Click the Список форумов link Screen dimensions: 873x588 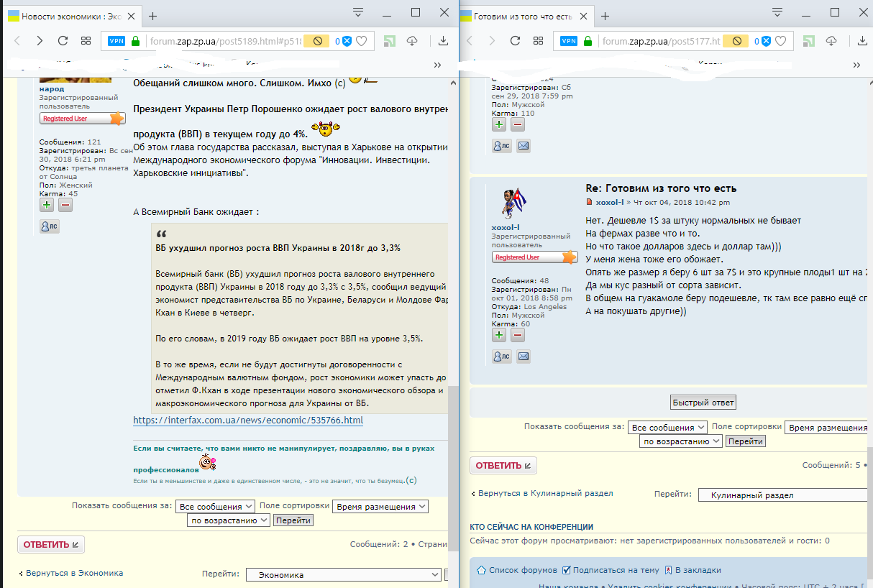point(517,570)
